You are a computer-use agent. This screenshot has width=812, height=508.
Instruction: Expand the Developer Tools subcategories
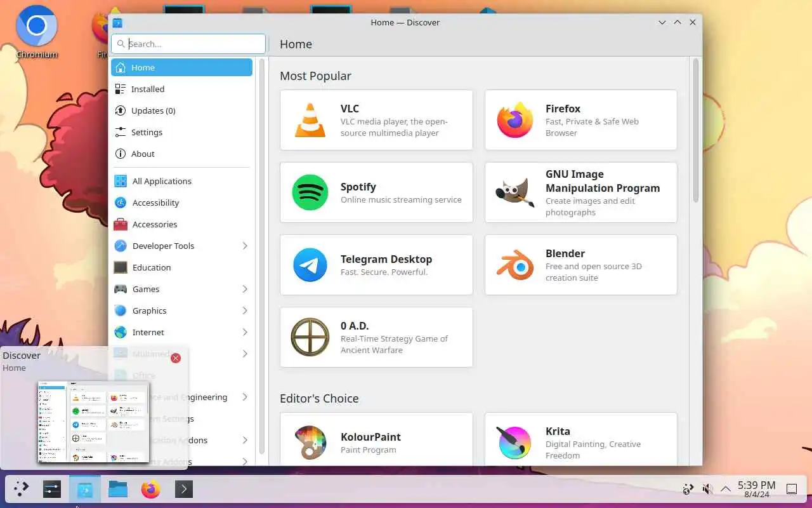(x=245, y=246)
